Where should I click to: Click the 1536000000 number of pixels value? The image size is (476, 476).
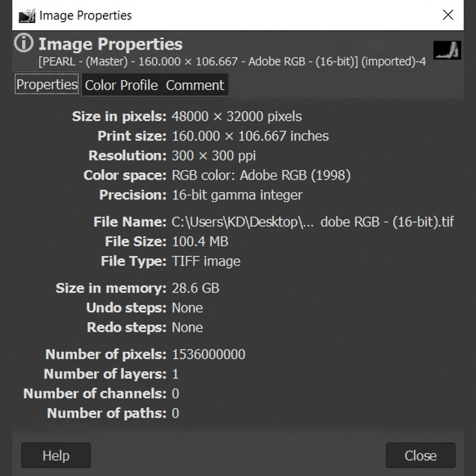pos(208,354)
